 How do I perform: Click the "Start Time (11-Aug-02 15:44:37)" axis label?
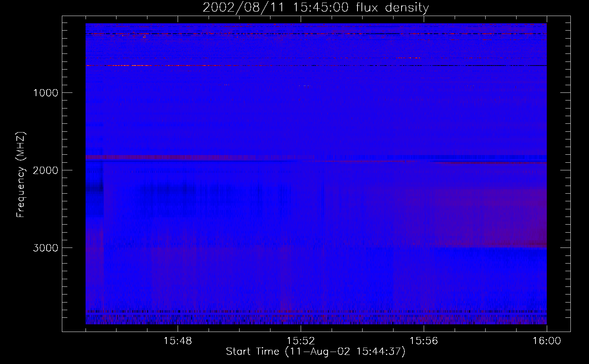[x=316, y=352]
